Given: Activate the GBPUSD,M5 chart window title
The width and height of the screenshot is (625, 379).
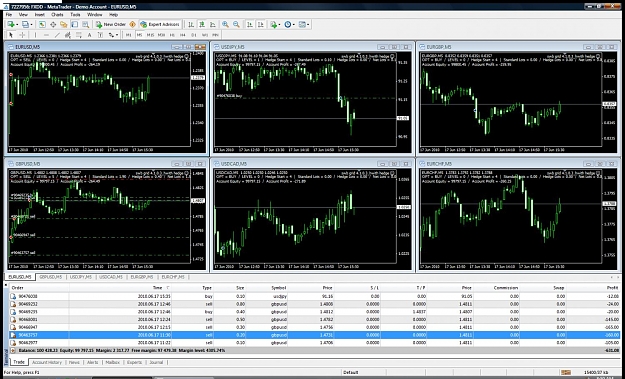Looking at the screenshot, I should pos(28,164).
